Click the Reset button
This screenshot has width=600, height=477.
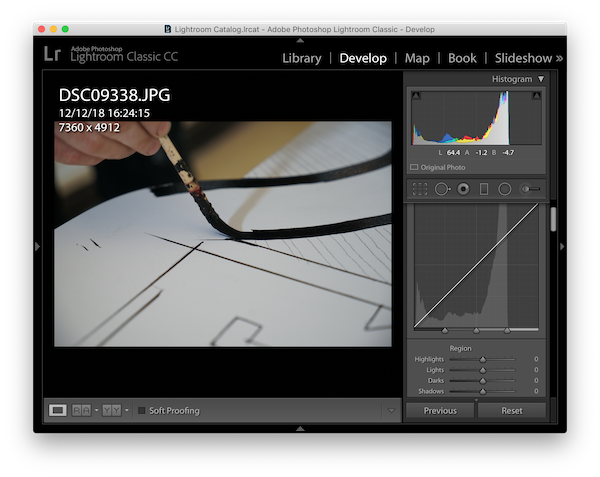click(512, 410)
